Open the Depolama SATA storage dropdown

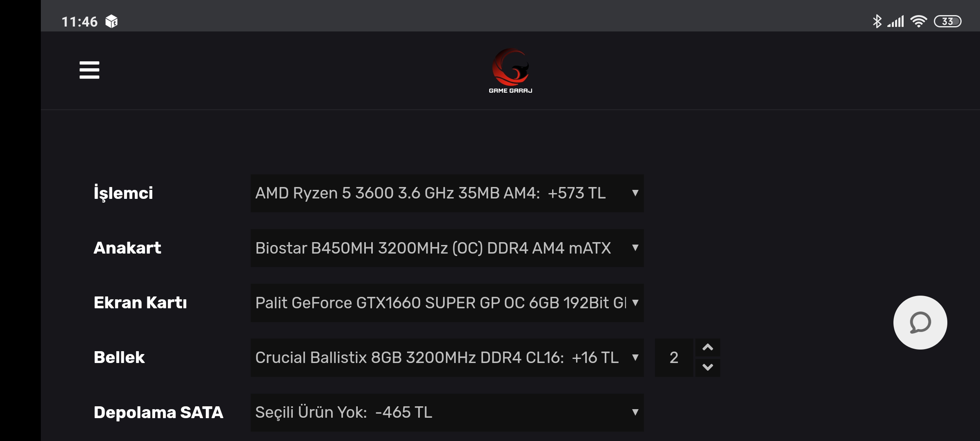point(447,412)
